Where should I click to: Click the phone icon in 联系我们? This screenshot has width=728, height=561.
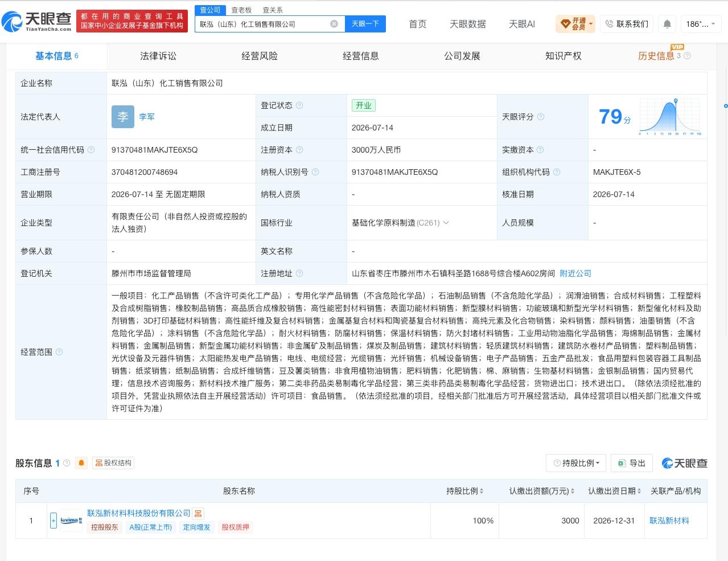pyautogui.click(x=609, y=24)
